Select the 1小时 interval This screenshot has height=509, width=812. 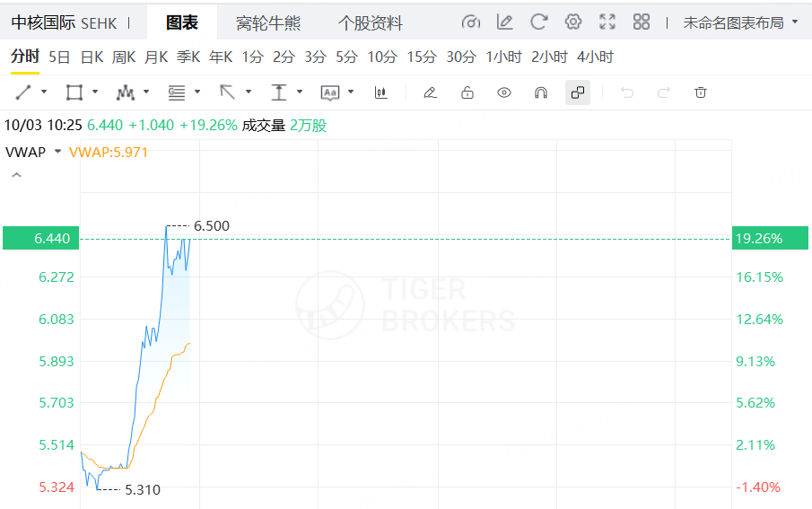(x=503, y=57)
